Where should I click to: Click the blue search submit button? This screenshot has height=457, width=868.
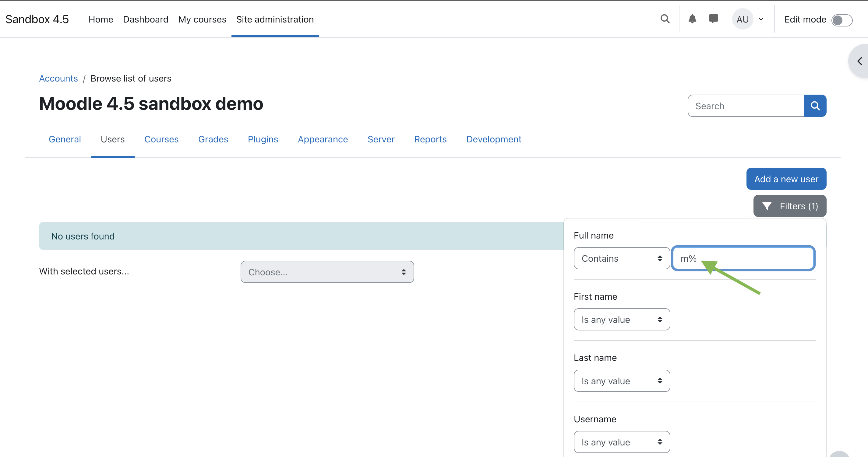[x=815, y=106]
